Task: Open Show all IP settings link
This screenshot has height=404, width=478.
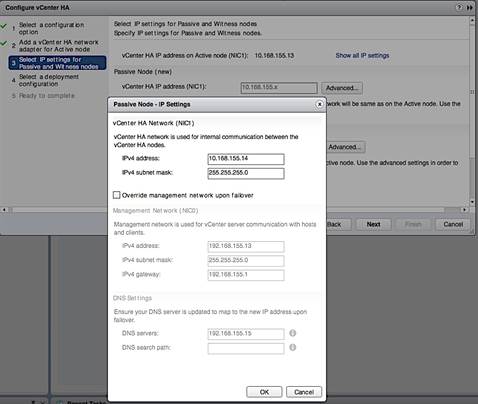Action: pos(362,55)
